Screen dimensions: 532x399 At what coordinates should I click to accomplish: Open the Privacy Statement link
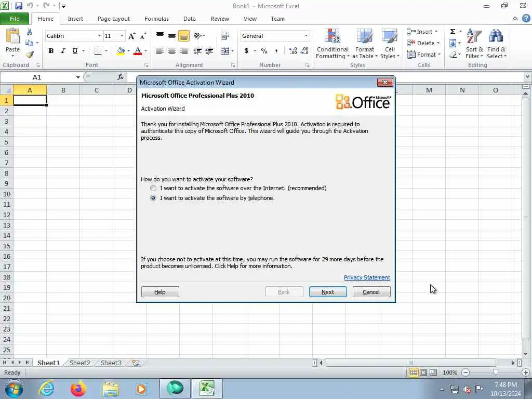pos(367,277)
